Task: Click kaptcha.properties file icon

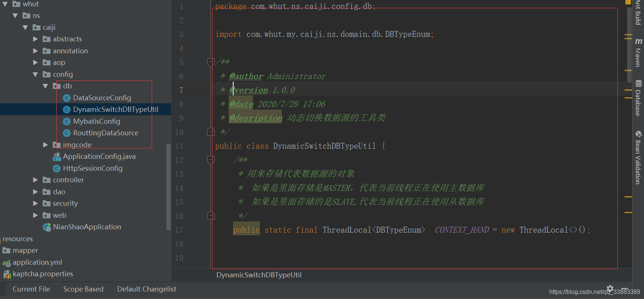Action: click(x=7, y=274)
